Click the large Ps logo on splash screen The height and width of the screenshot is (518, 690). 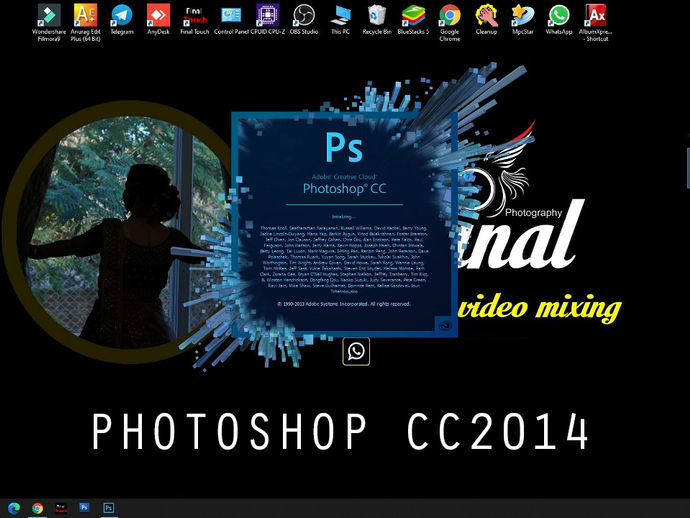(344, 147)
